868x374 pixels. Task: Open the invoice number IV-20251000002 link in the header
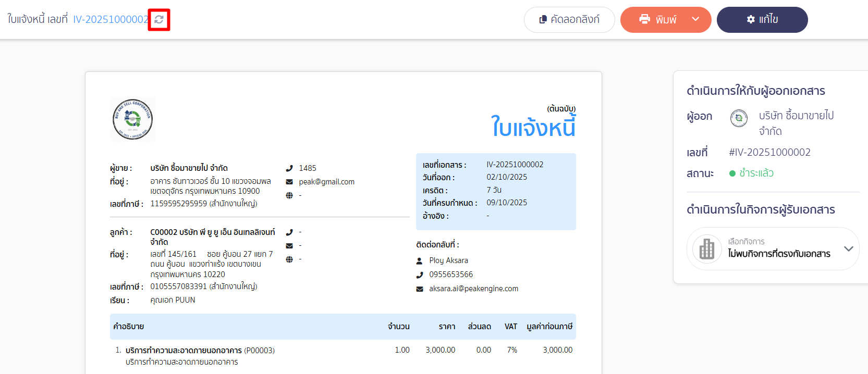point(111,20)
